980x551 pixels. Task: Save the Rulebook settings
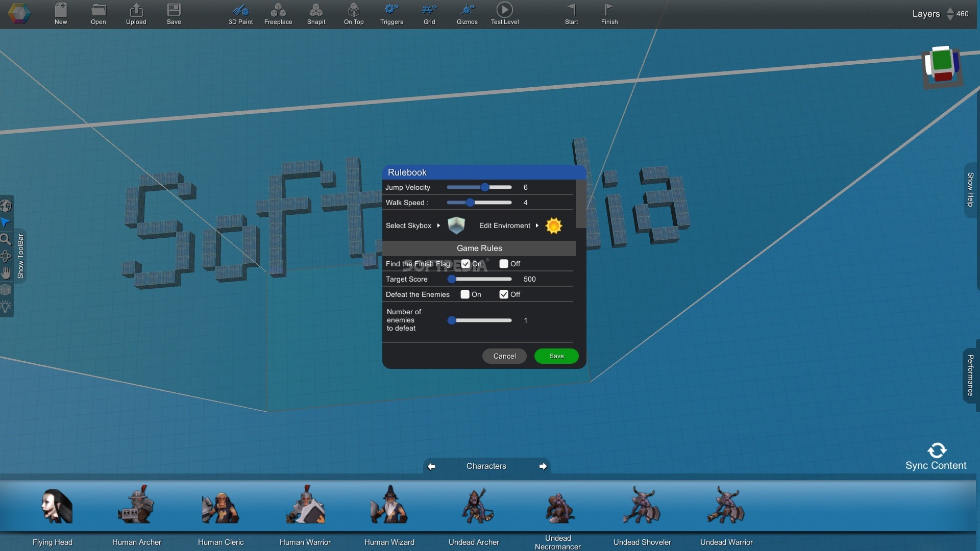(556, 356)
